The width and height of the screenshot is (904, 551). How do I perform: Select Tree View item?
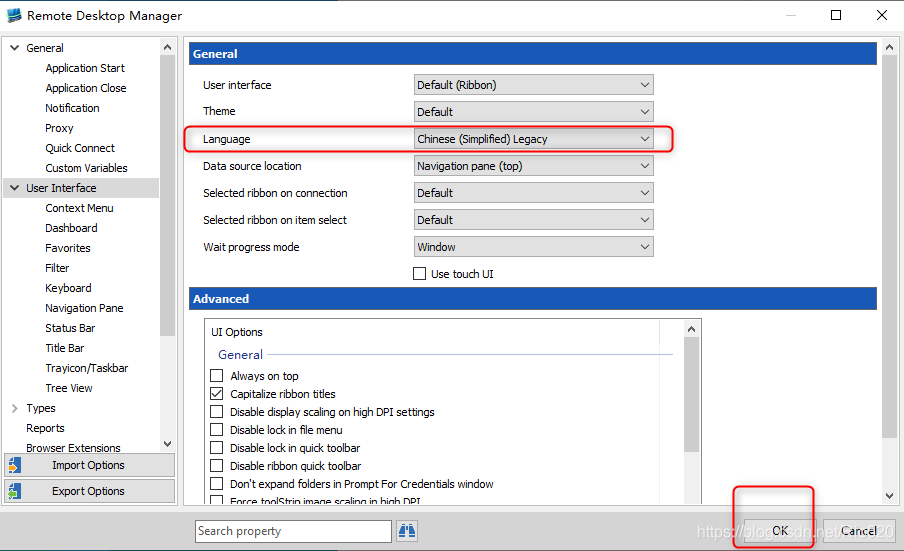pos(69,388)
